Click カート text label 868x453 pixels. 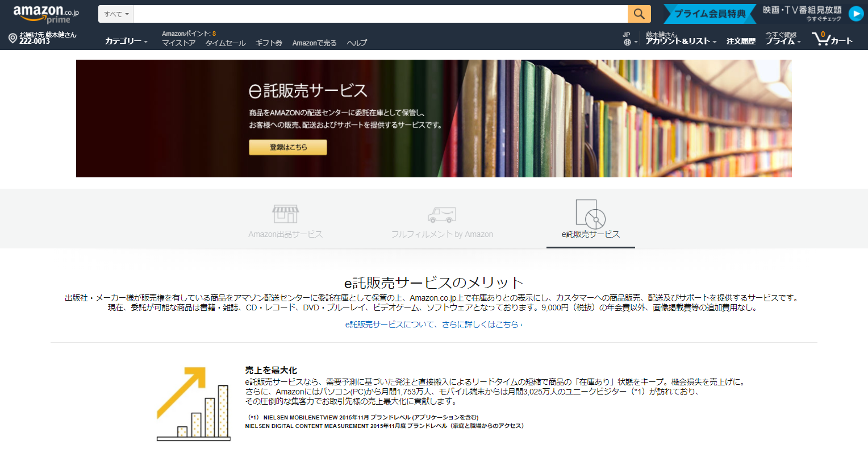842,41
